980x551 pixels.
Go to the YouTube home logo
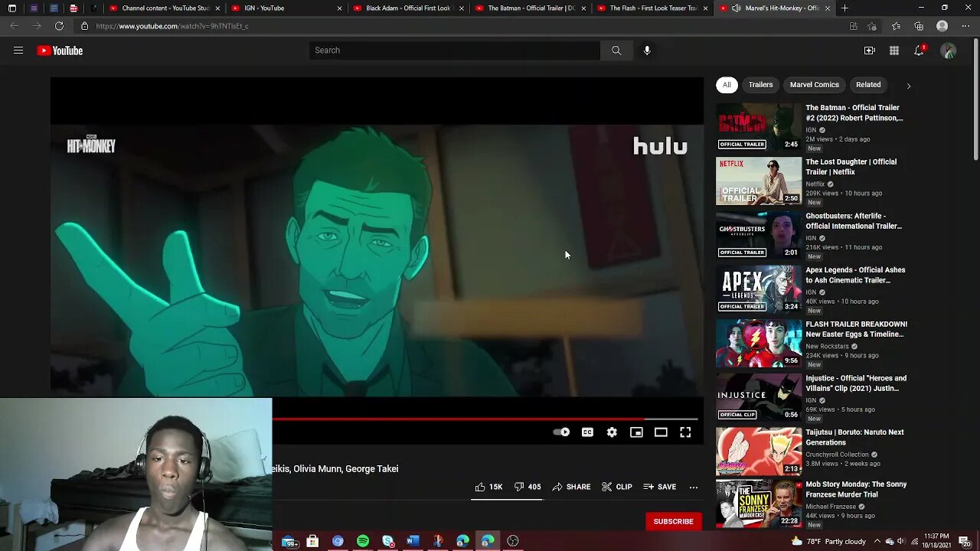point(60,51)
